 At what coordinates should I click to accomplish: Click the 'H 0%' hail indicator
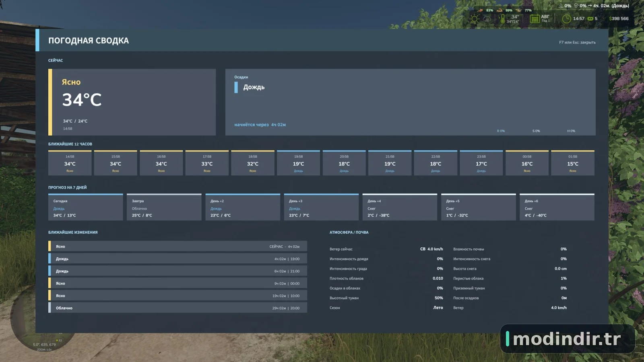[571, 131]
